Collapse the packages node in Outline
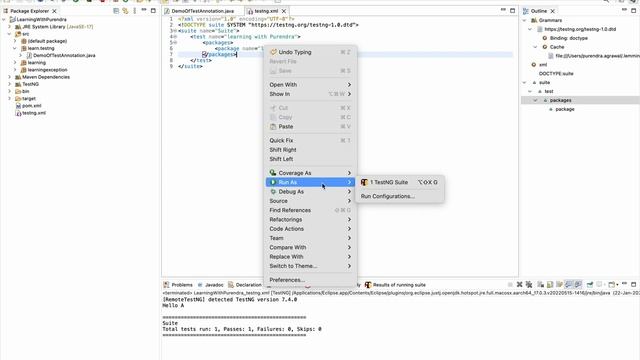The image size is (640, 360). pyautogui.click(x=536, y=100)
